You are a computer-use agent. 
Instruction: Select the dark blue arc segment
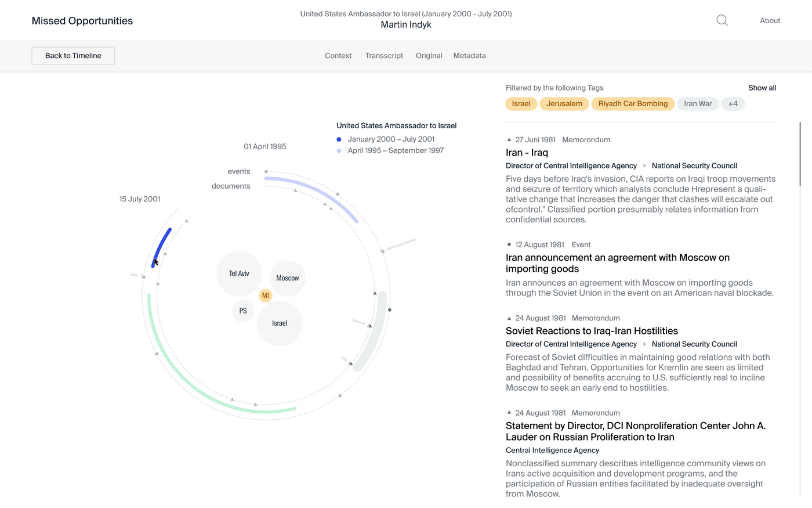(160, 247)
